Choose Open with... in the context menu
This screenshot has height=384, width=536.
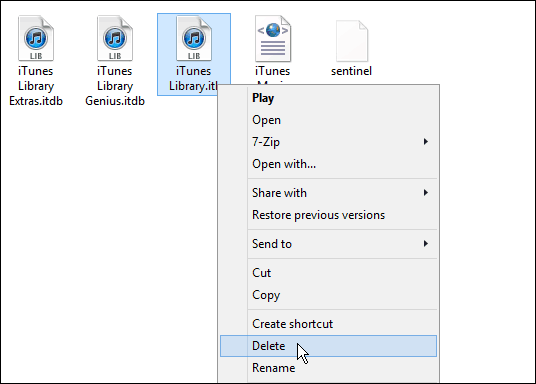coord(328,164)
